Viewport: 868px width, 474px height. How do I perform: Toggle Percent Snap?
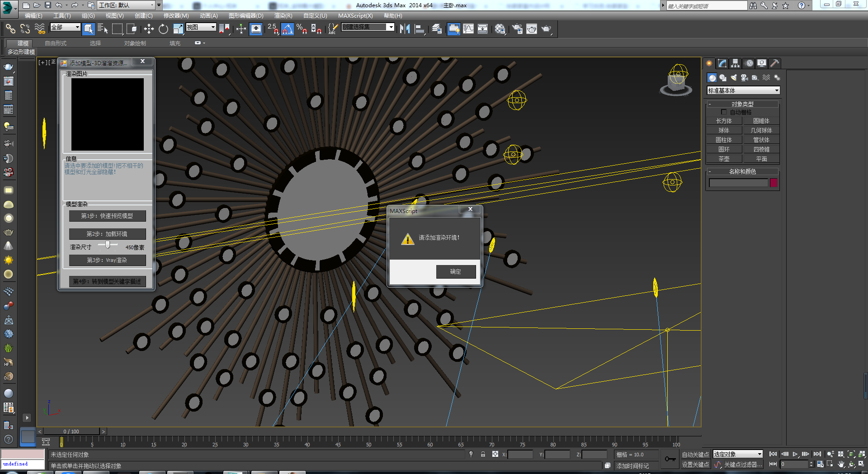click(x=302, y=29)
